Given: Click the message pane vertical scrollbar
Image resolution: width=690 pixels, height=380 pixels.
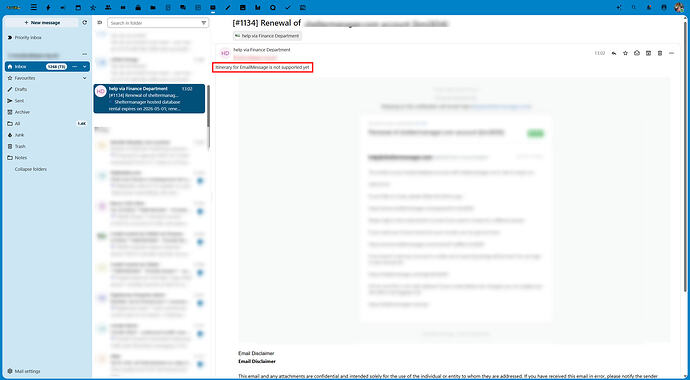Looking at the screenshot, I should pos(685,156).
